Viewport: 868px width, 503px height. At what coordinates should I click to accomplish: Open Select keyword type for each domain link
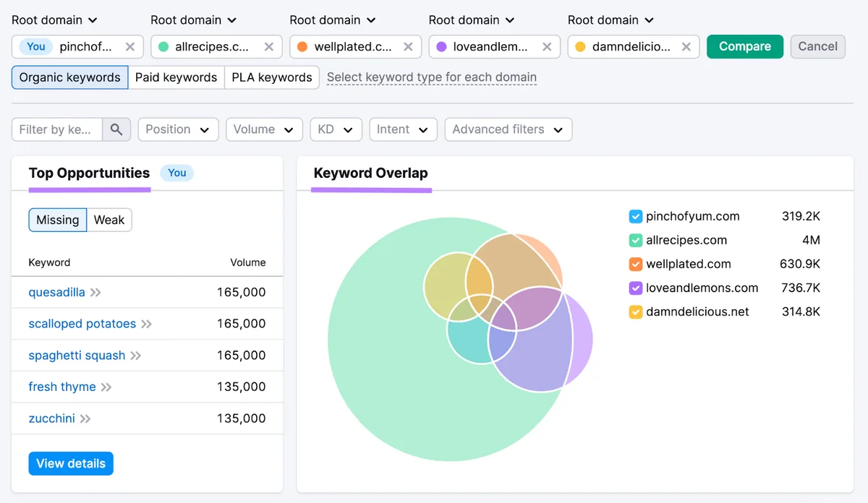pyautogui.click(x=432, y=77)
